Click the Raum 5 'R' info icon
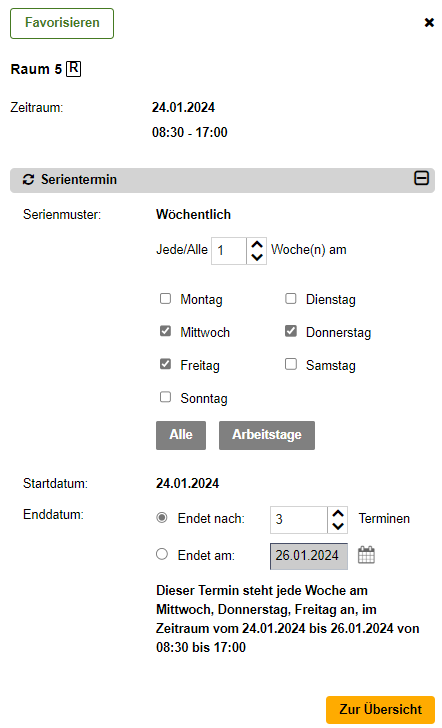Screen dimensions: 442x728 (73, 69)
